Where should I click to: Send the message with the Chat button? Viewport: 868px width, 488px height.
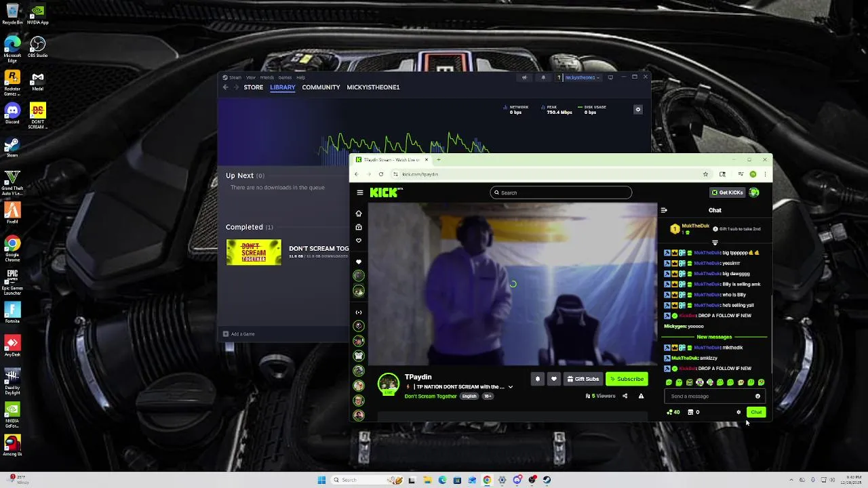756,412
